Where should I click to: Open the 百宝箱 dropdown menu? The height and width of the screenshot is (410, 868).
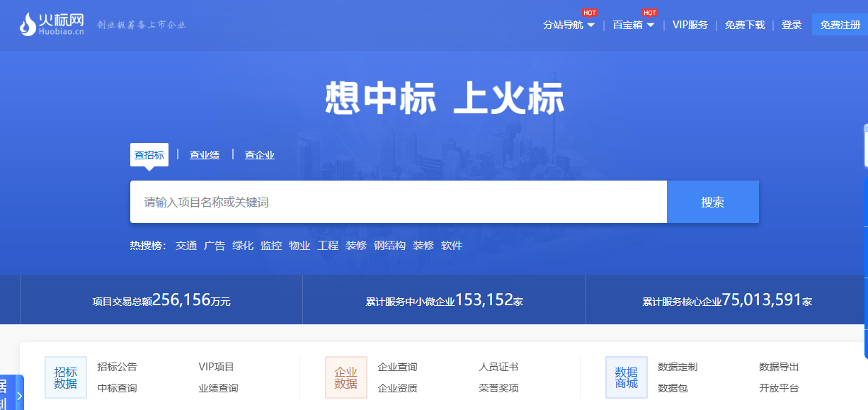pyautogui.click(x=633, y=25)
